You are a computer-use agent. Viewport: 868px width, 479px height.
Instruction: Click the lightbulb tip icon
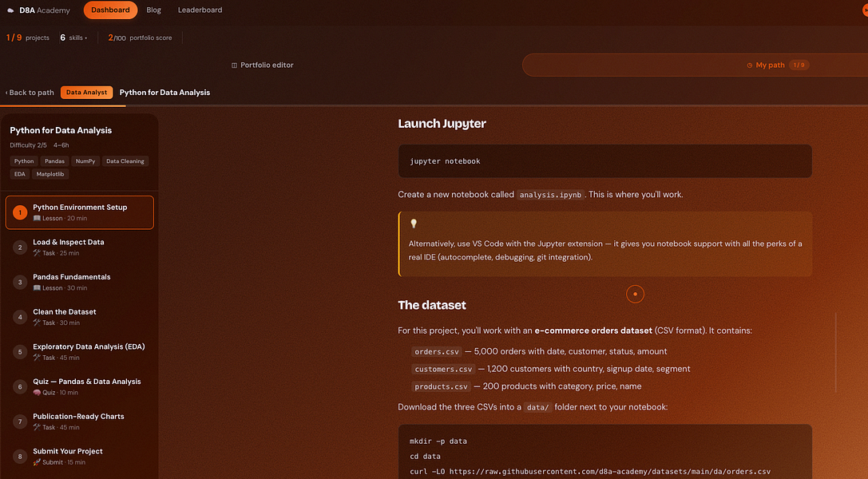(x=414, y=224)
